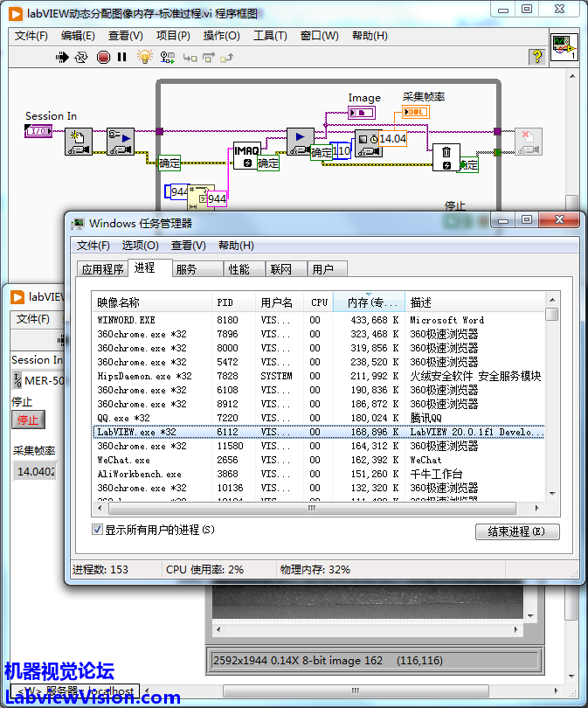The image size is (588, 708).
Task: Open 编辑(E) menu in block diagram window
Action: (x=78, y=36)
